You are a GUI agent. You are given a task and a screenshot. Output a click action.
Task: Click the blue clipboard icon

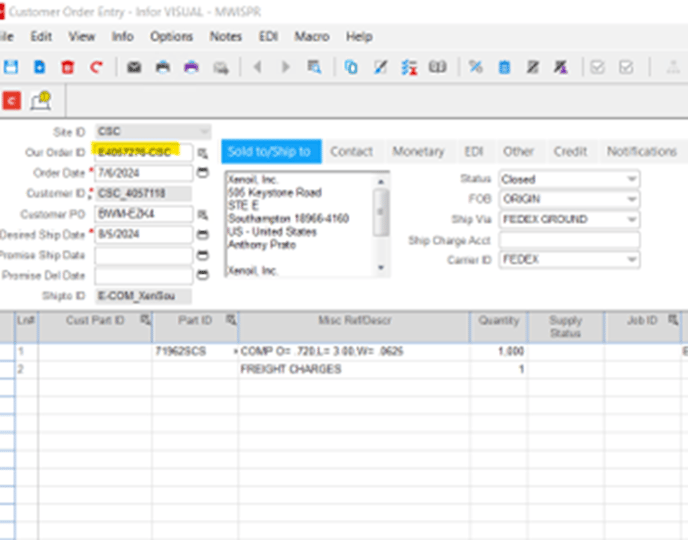click(505, 67)
